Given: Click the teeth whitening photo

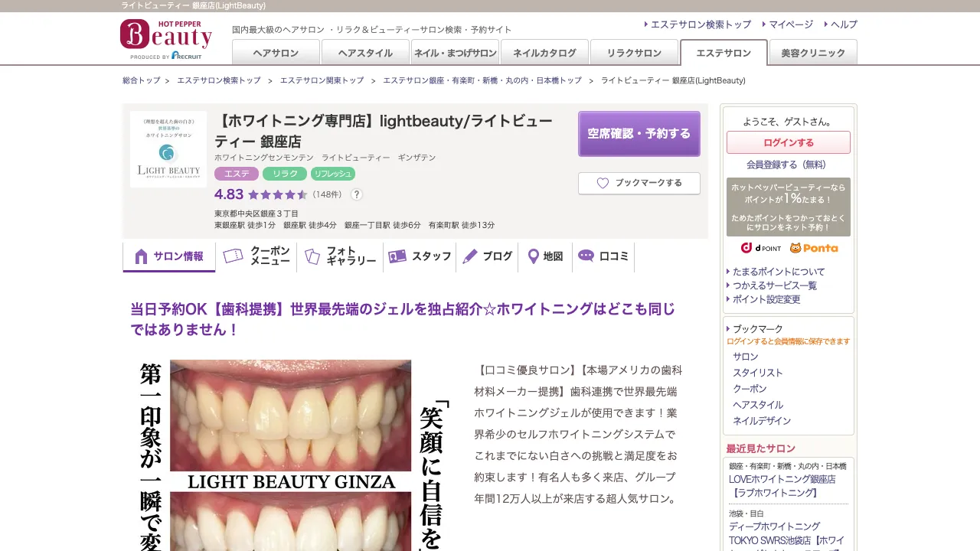Looking at the screenshot, I should [x=290, y=455].
